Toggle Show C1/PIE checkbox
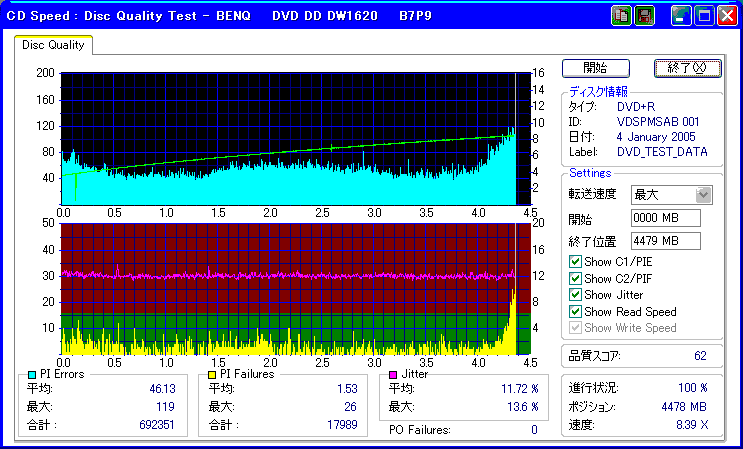743x449 pixels. coord(575,261)
